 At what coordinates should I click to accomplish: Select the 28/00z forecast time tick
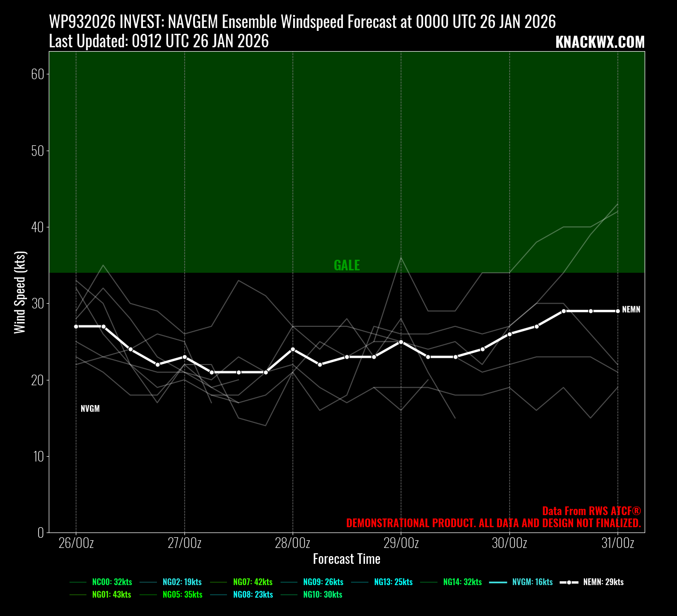click(293, 543)
